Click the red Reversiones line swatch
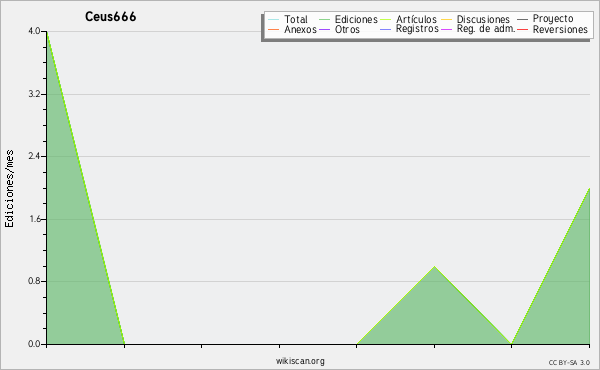The image size is (600, 370). click(522, 30)
